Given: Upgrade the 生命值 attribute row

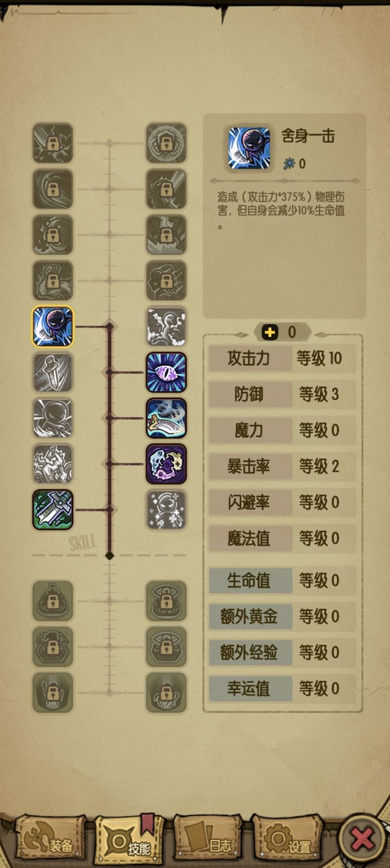Looking at the screenshot, I should coord(283,581).
